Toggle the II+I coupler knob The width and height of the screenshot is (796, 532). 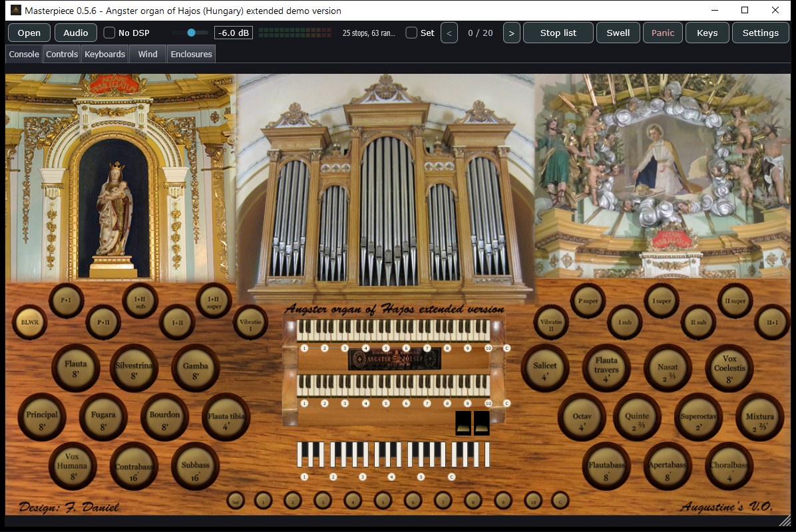(x=772, y=322)
